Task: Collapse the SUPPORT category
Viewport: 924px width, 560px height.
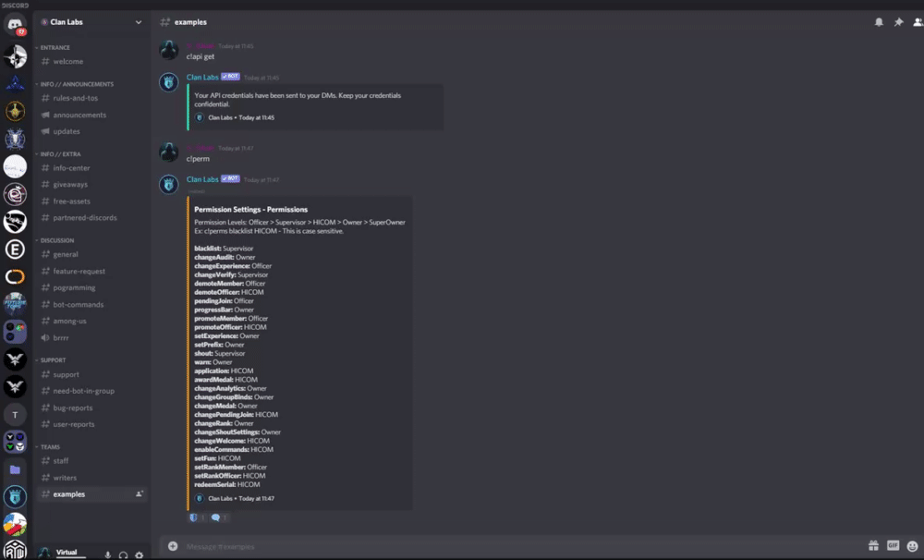Action: point(53,360)
